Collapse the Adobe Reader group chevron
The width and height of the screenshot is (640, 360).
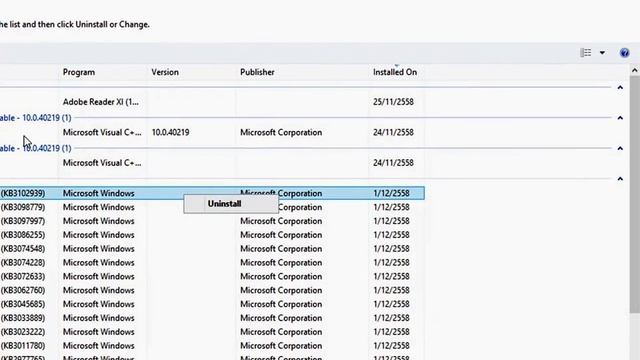tap(620, 87)
